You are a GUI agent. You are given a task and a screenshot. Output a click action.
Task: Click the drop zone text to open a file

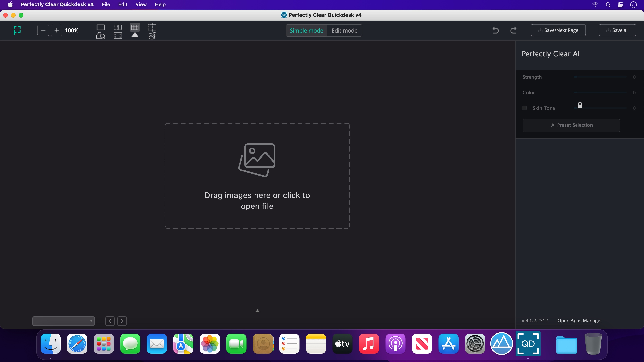coord(257,201)
